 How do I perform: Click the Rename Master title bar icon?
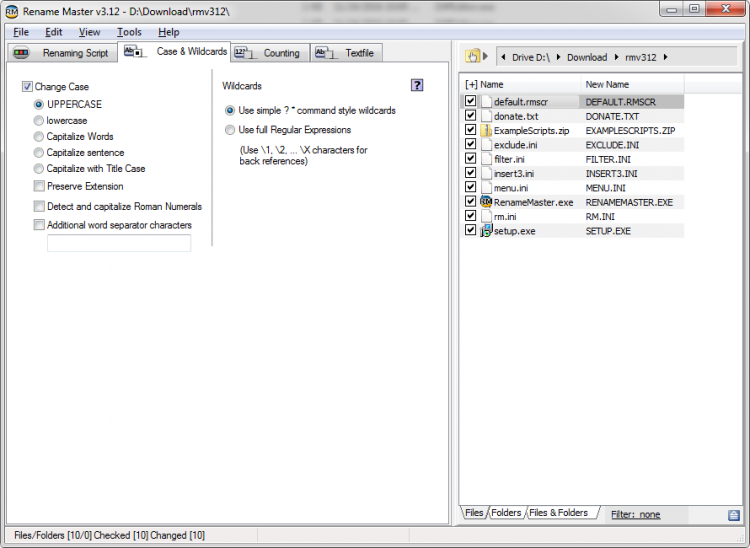point(11,11)
